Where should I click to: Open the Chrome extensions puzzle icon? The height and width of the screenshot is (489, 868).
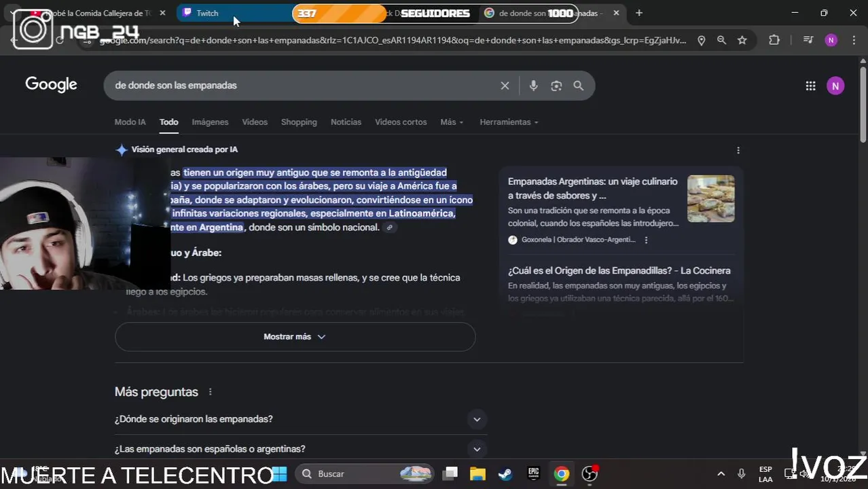(x=774, y=40)
